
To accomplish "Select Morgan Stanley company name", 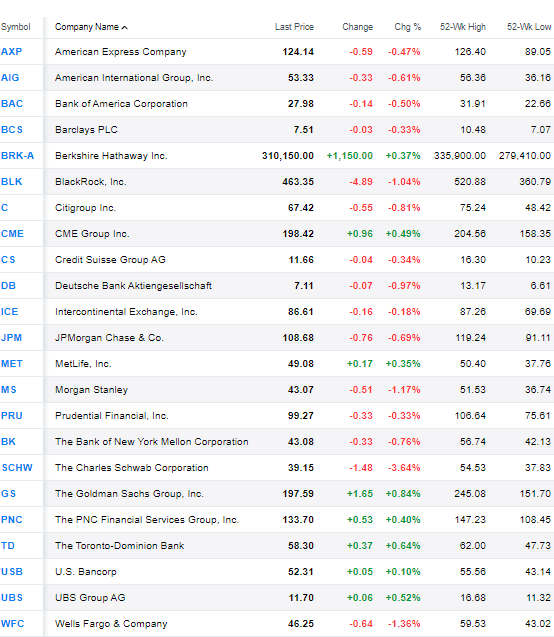I will 91,390.
